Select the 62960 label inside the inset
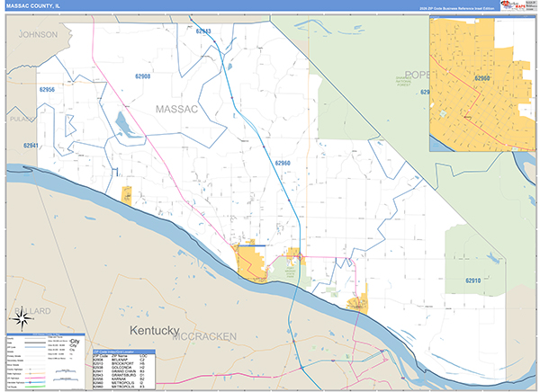The height and width of the screenshot is (392, 540). pyautogui.click(x=482, y=78)
